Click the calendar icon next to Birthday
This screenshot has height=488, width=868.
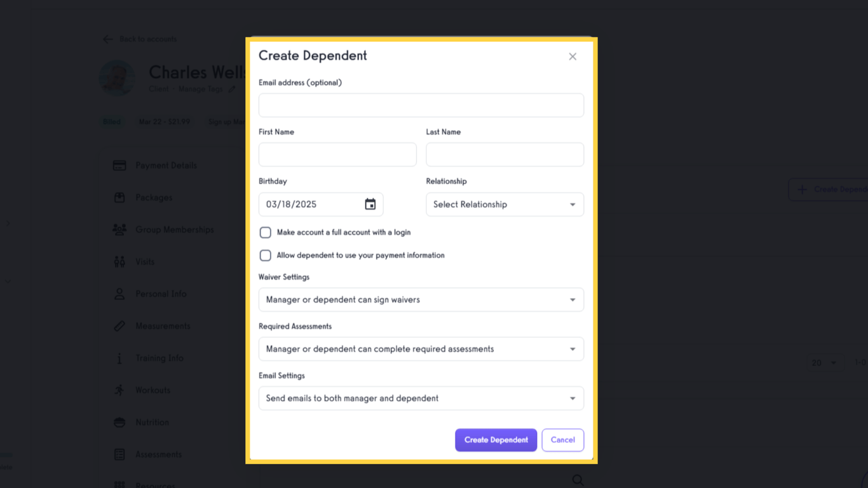(x=370, y=204)
